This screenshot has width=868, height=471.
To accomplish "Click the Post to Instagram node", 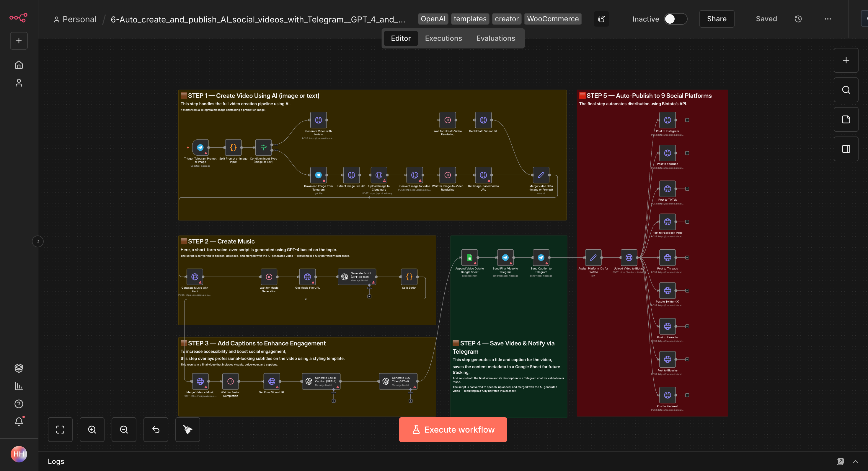I will tap(667, 120).
